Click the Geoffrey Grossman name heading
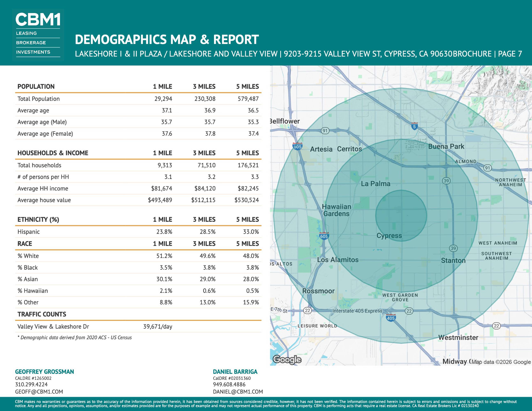The height and width of the screenshot is (411, 532). coord(44,372)
